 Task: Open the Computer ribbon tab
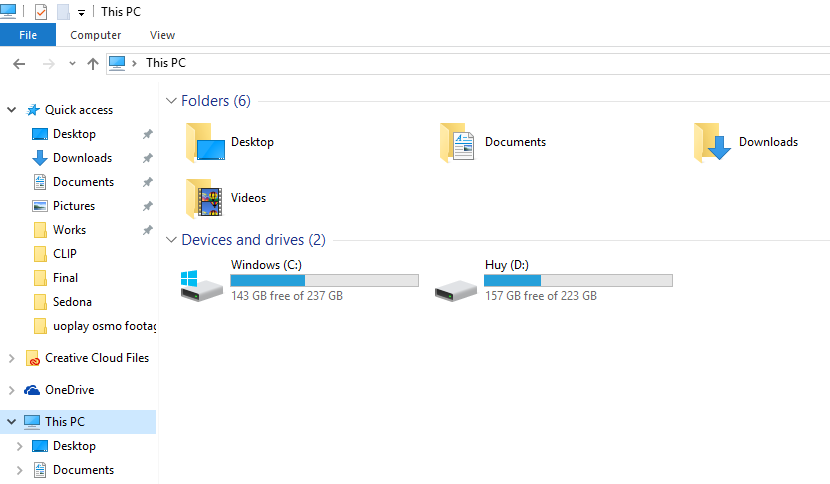[x=95, y=35]
